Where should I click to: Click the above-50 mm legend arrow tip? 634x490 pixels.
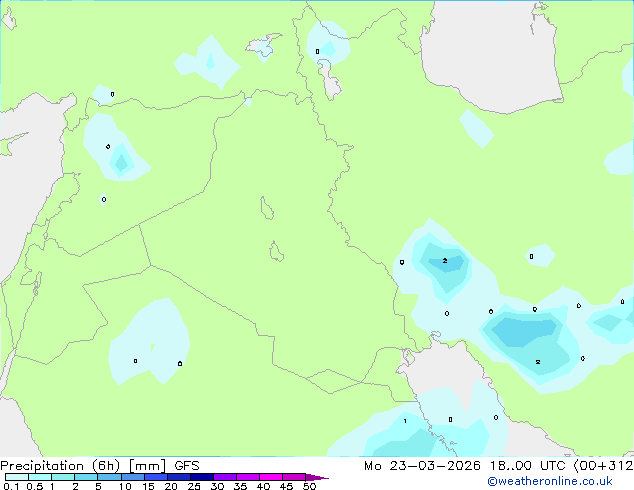click(317, 478)
